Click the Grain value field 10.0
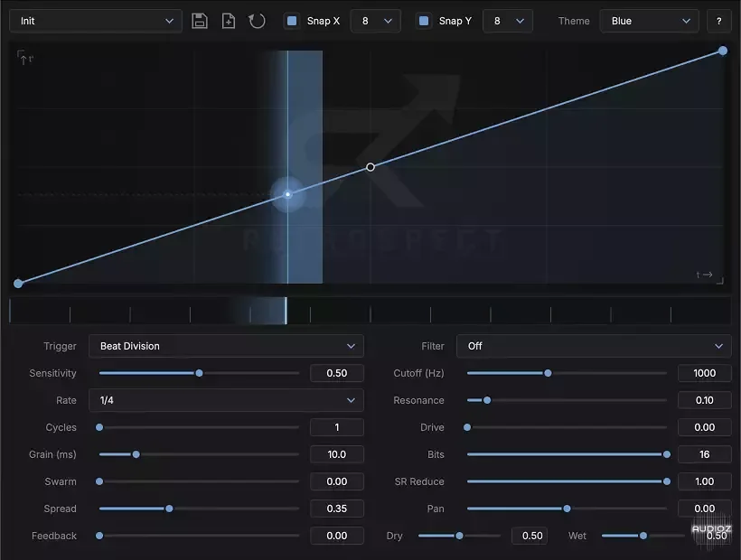Image resolution: width=741 pixels, height=560 pixels. coord(337,454)
